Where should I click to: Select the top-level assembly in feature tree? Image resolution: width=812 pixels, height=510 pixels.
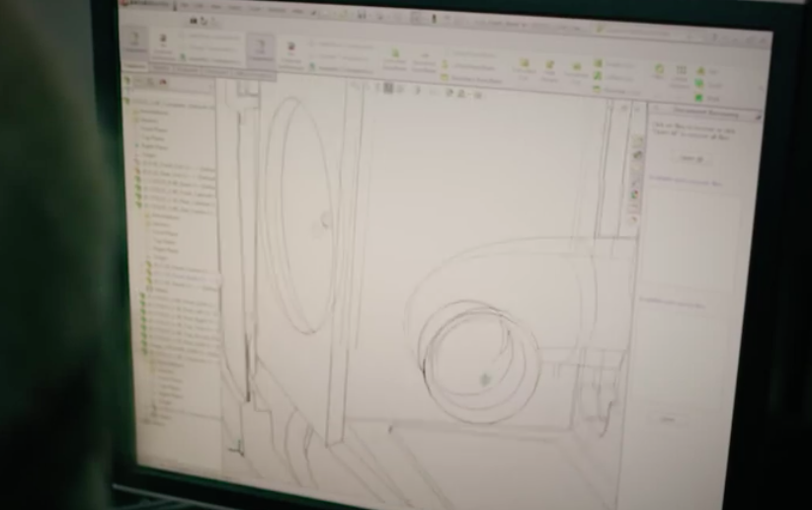point(171,103)
